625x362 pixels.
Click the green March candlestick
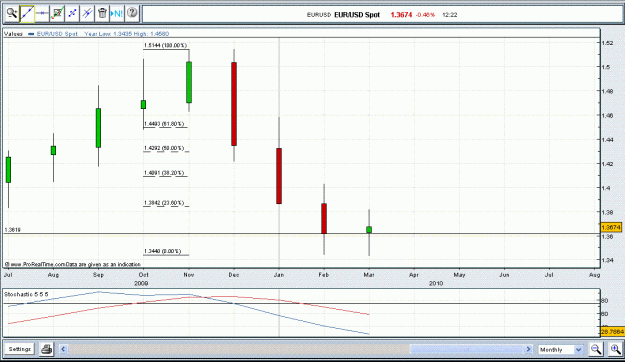(369, 230)
